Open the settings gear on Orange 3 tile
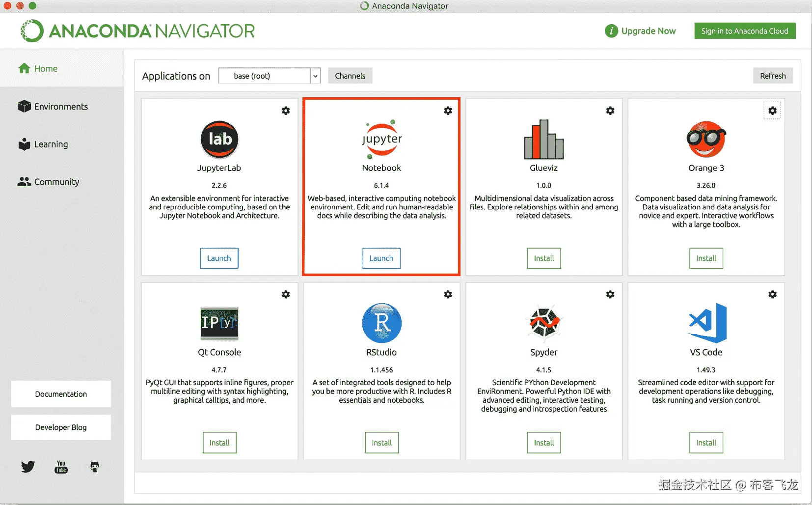This screenshot has width=812, height=505. [772, 111]
